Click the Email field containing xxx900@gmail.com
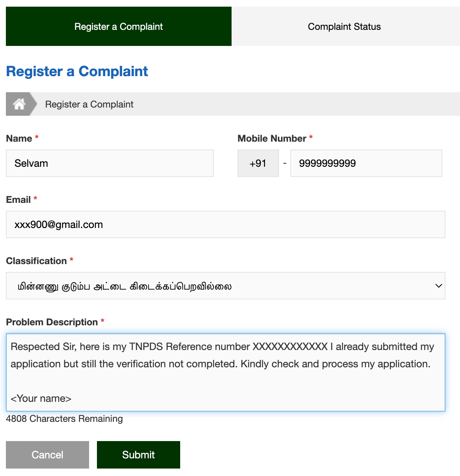This screenshot has height=476, width=460. pos(226,224)
